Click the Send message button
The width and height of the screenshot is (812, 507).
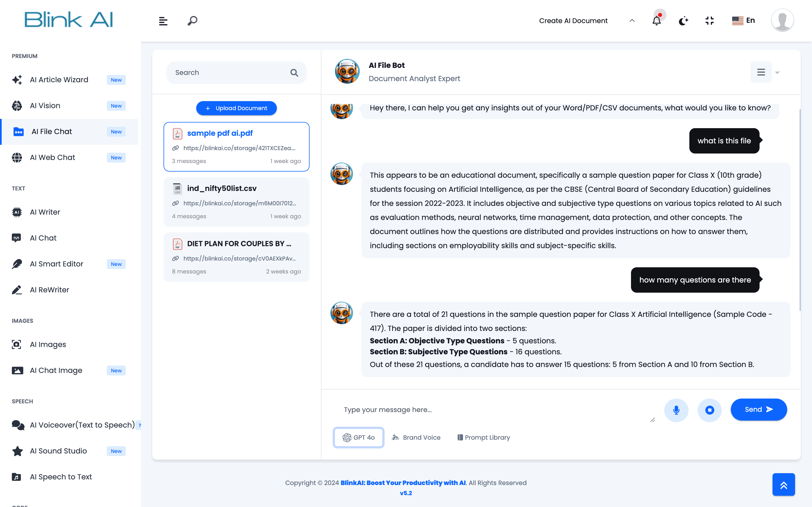[758, 410]
